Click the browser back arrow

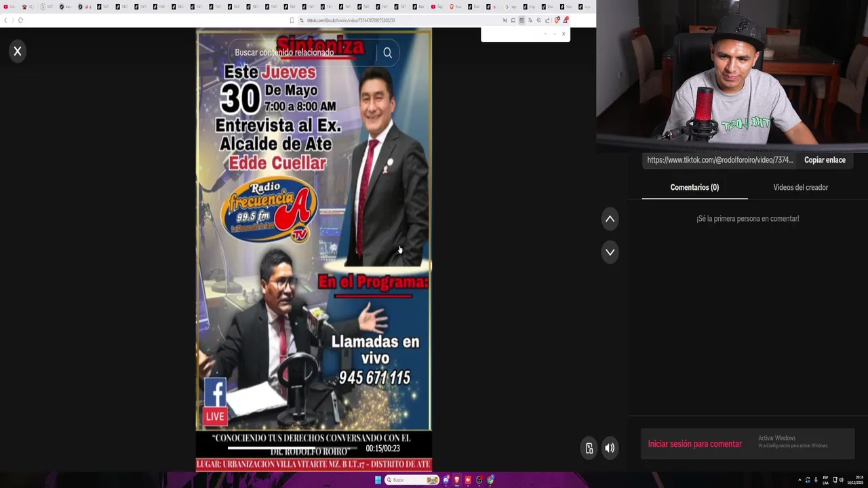tap(5, 20)
